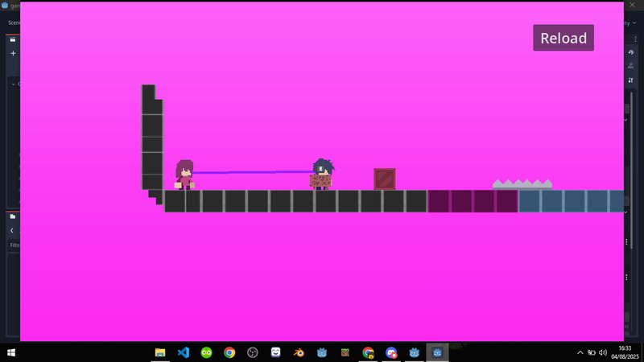This screenshot has height=362, width=644.
Task: Open File Explorer from the taskbar
Action: point(160,352)
